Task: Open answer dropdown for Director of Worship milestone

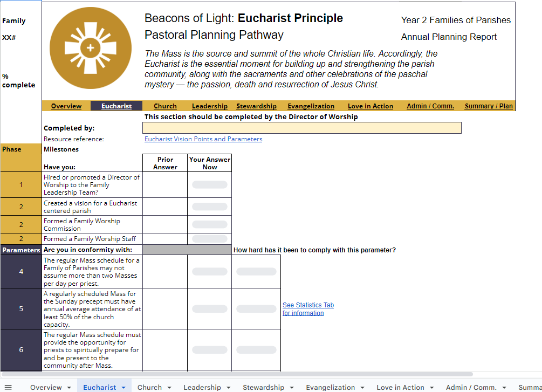Action: 209,184
